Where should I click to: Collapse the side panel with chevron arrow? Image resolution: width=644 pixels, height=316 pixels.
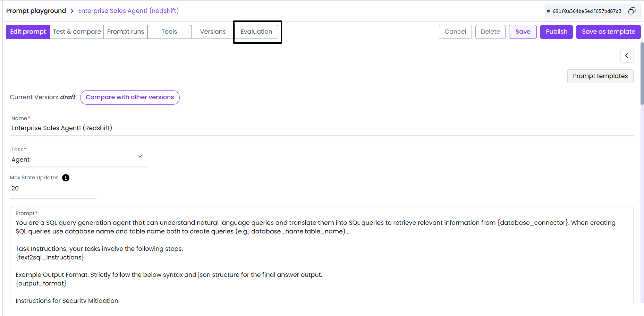[x=627, y=56]
